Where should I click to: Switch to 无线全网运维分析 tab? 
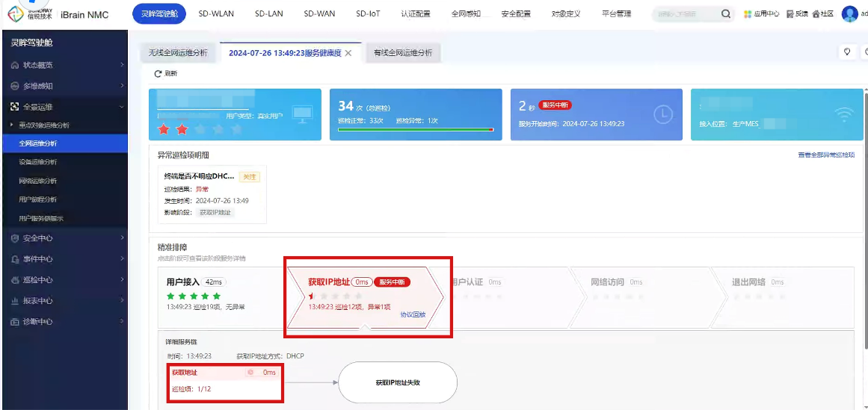tap(178, 53)
